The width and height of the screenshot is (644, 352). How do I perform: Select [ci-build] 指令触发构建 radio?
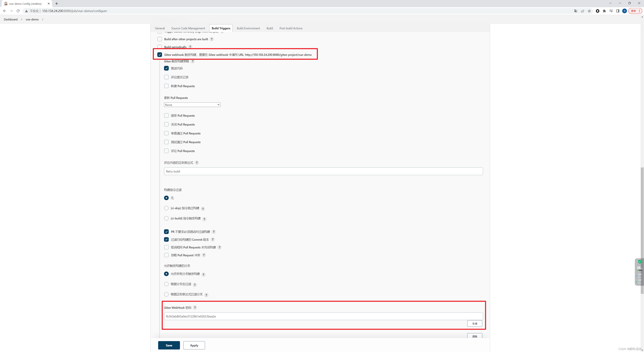click(166, 218)
